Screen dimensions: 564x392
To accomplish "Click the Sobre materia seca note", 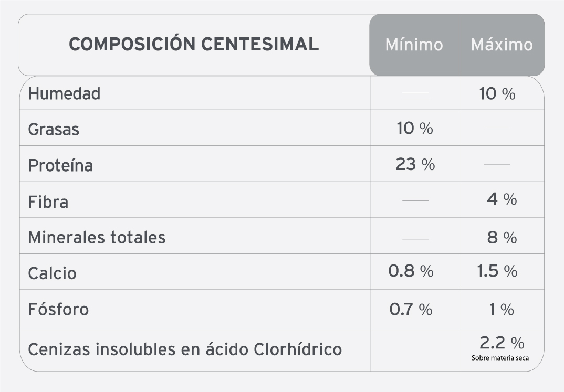I will coord(500,358).
